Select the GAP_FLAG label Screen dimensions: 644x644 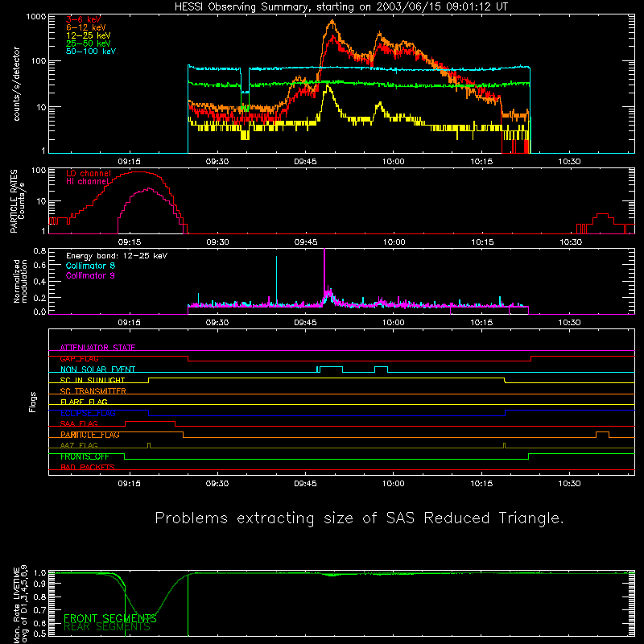[79, 358]
